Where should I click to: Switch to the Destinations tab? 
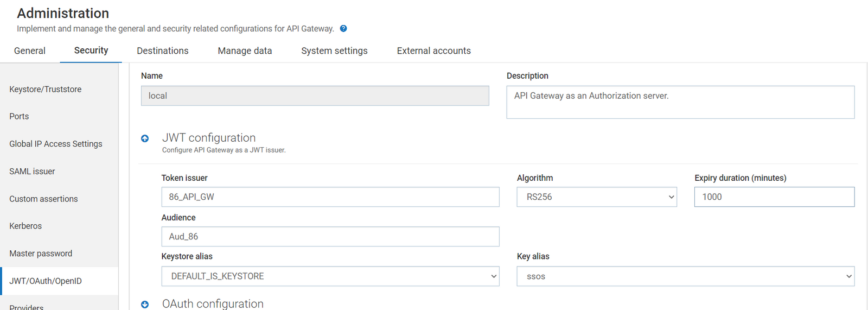pyautogui.click(x=163, y=50)
